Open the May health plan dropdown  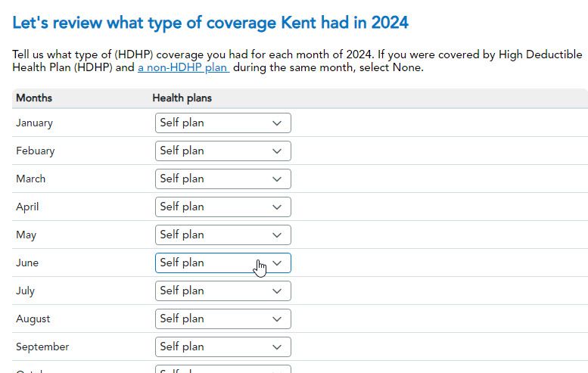(x=222, y=235)
